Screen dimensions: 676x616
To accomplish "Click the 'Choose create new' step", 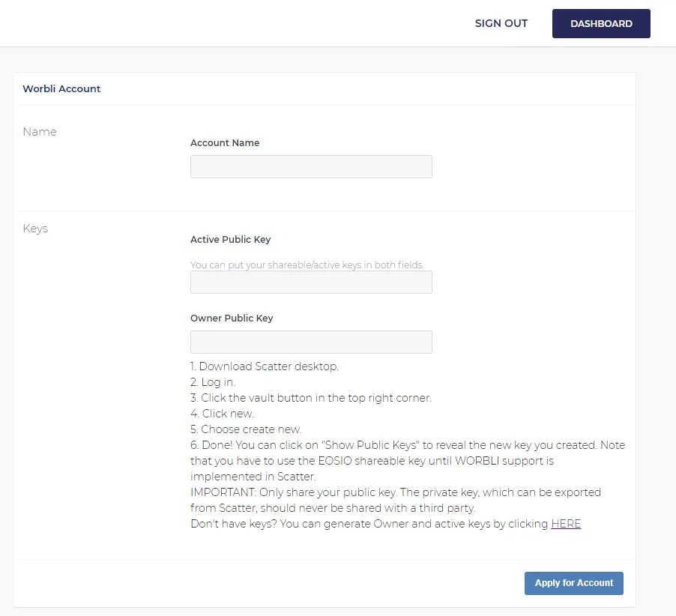I will coord(246,429).
